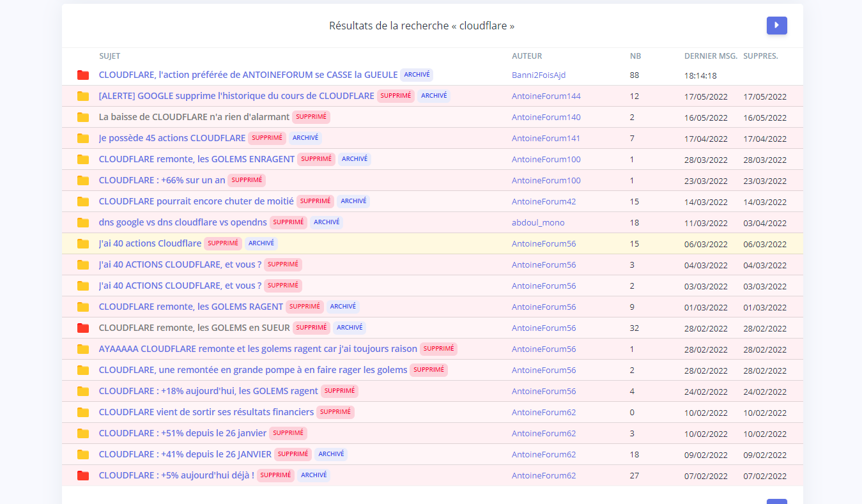Click folder icon for résultats financiers topic
Viewport: 862px width, 504px height.
[83, 413]
